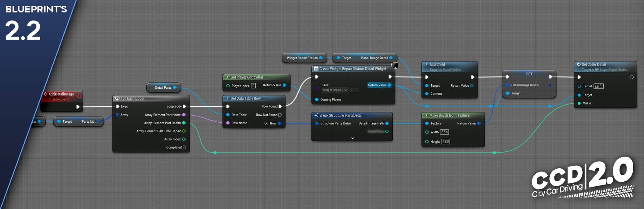Expand the Break Structure_PartsDetail node chevron
Viewport: 644px width, 209px height.
pos(352,138)
